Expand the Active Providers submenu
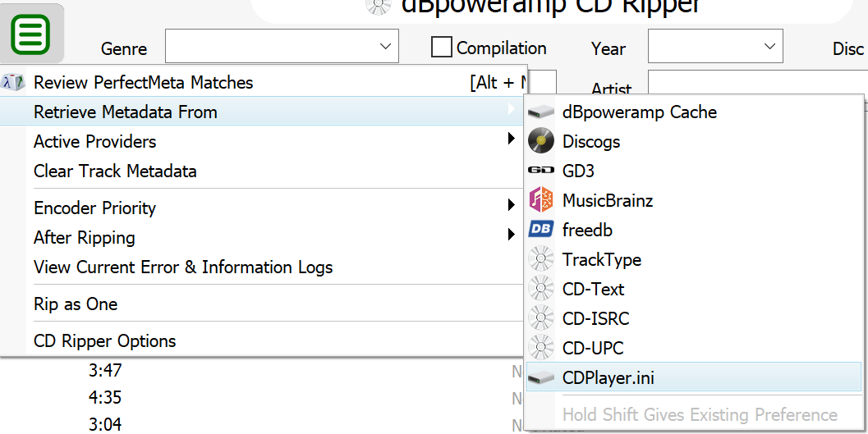 pos(512,140)
